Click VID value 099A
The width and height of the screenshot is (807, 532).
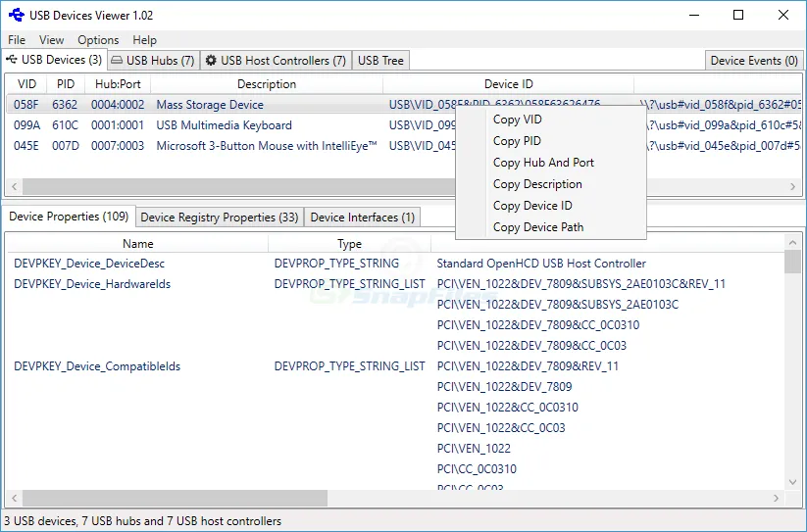click(26, 124)
